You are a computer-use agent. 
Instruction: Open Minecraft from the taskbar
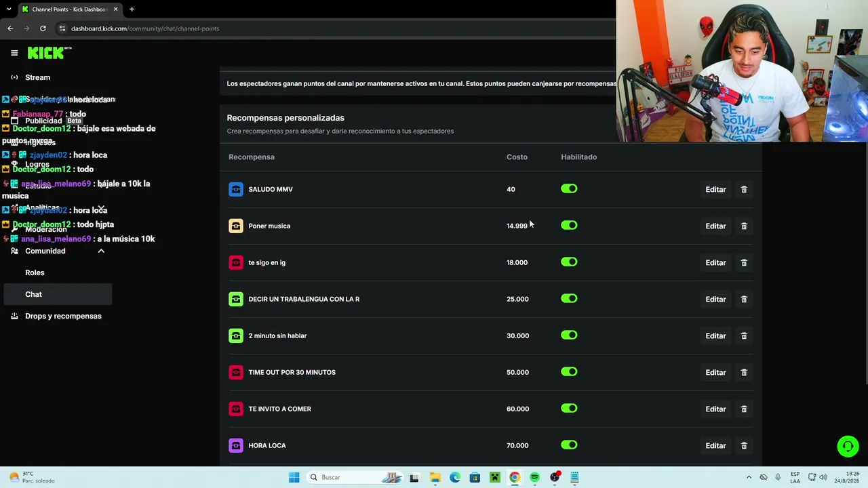pyautogui.click(x=495, y=477)
